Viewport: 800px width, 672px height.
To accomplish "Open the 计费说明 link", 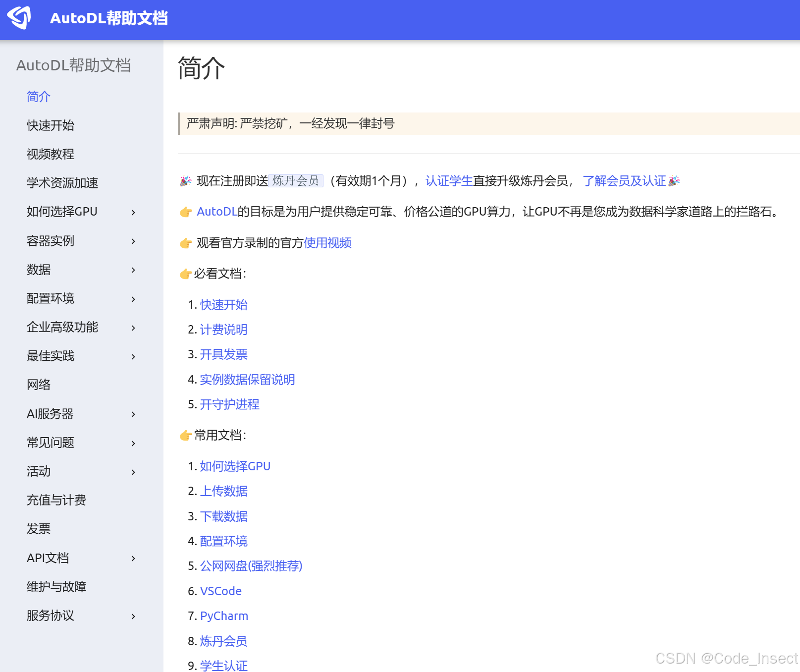I will [223, 330].
